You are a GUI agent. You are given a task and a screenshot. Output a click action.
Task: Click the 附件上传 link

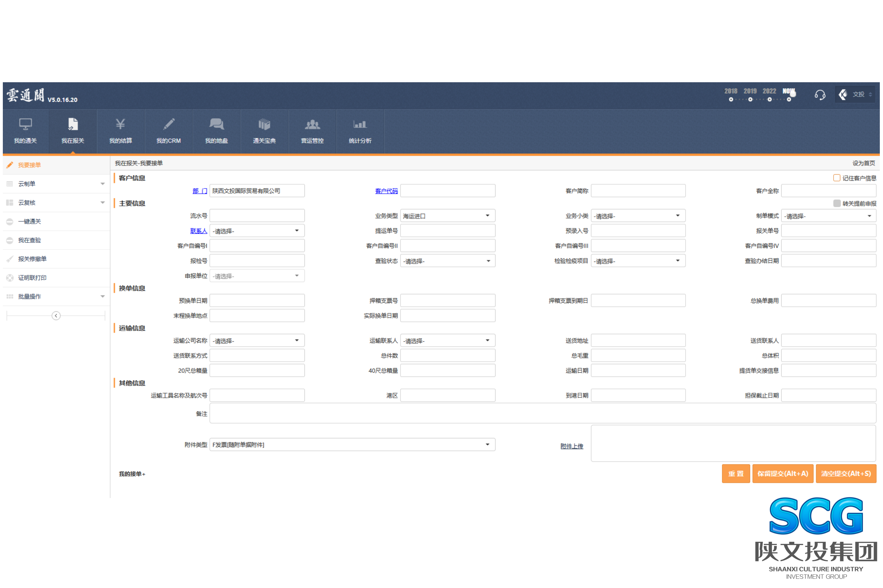[571, 446]
